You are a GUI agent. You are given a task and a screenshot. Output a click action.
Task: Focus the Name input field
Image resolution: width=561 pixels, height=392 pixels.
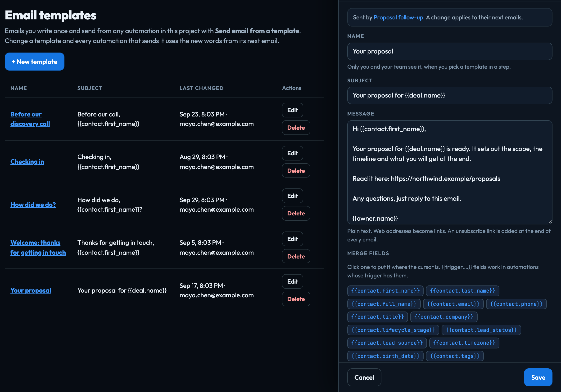tap(450, 51)
